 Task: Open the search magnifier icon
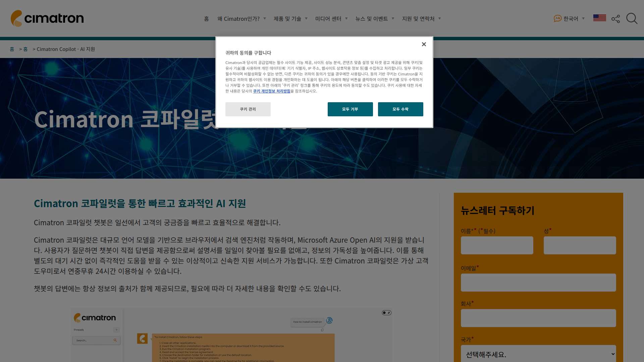point(632,18)
